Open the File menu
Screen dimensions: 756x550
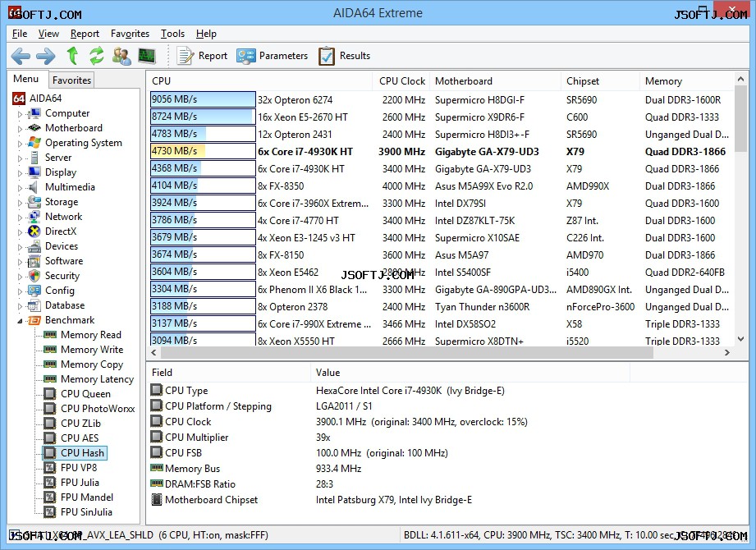pyautogui.click(x=20, y=34)
